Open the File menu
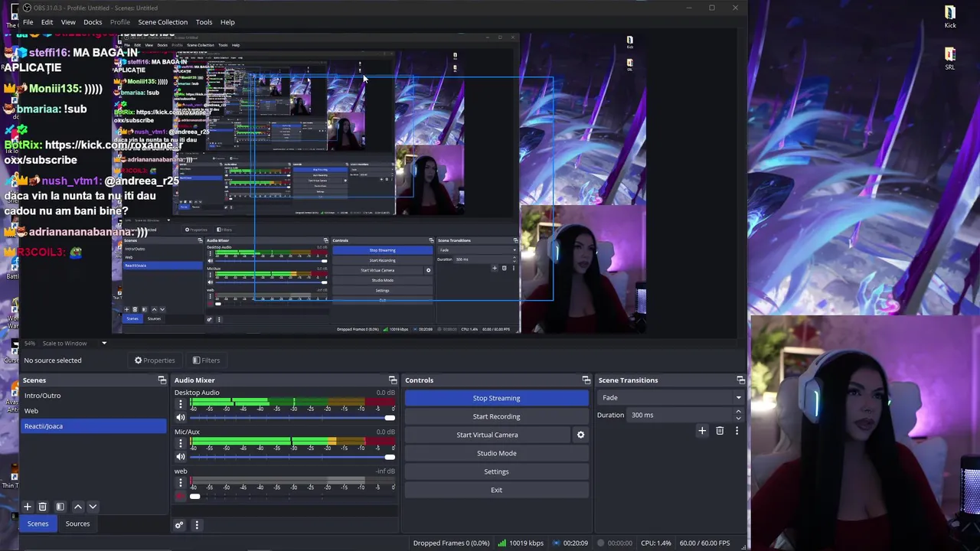This screenshot has height=551, width=980. (x=28, y=22)
